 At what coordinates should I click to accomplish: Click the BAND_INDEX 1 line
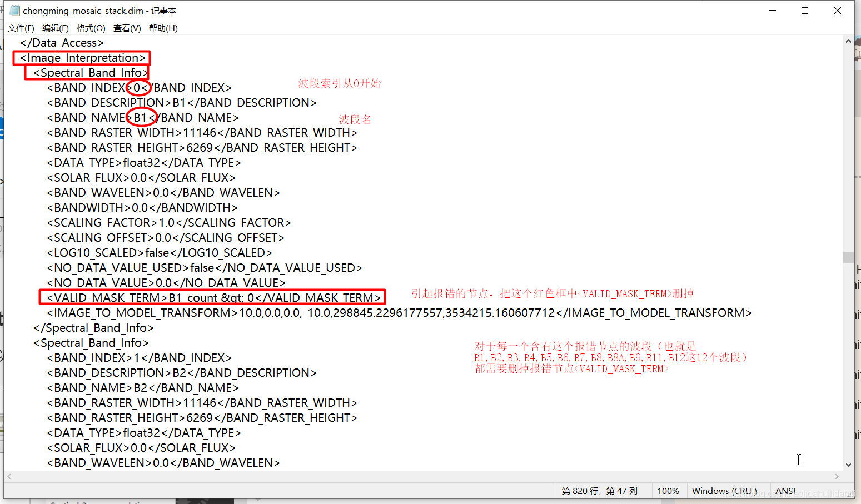coord(139,358)
